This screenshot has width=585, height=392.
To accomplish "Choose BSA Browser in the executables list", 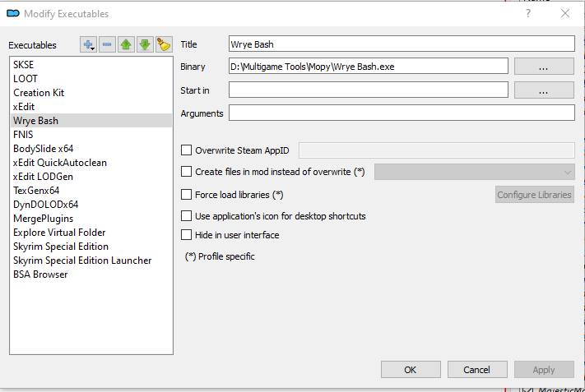I will click(40, 274).
